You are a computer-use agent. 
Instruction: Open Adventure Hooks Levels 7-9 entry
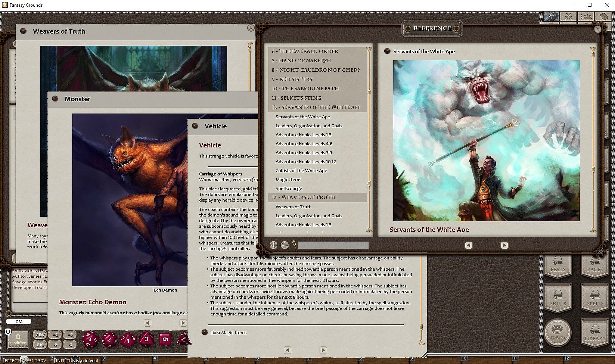point(304,153)
